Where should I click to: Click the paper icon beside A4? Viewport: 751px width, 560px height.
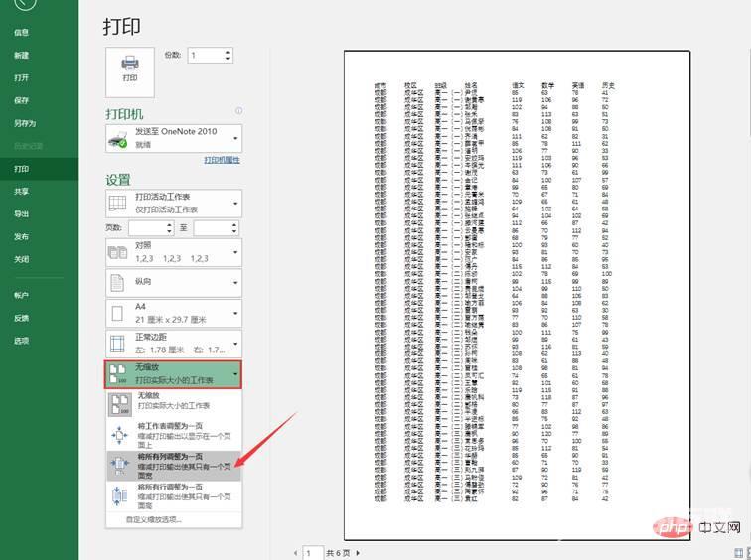117,313
